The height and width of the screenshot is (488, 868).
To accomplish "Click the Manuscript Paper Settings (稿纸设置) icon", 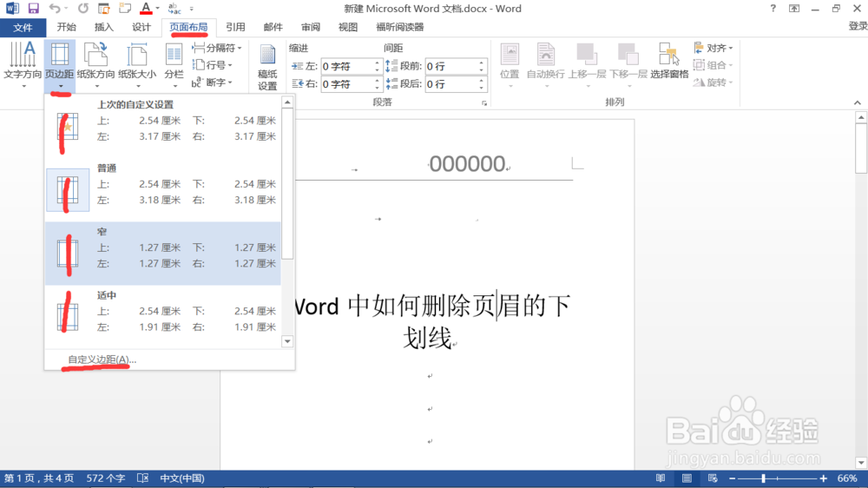I will pyautogui.click(x=267, y=67).
